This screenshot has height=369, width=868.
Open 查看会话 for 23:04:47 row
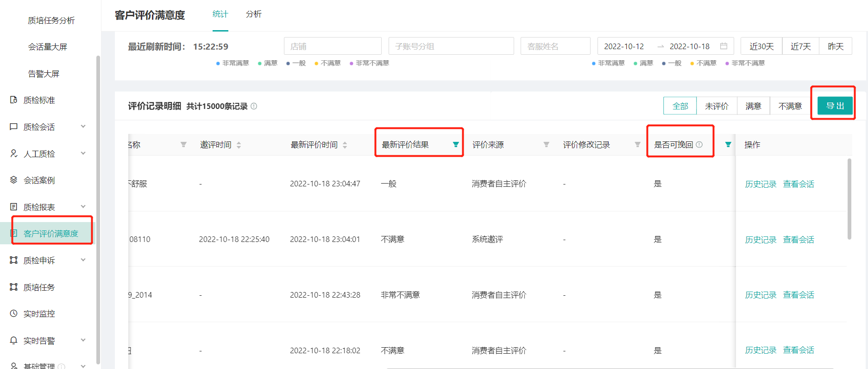point(799,184)
